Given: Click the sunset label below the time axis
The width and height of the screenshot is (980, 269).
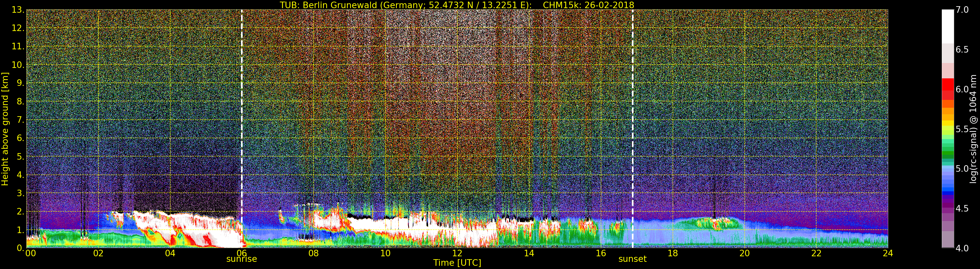Looking at the screenshot, I should click(632, 259).
